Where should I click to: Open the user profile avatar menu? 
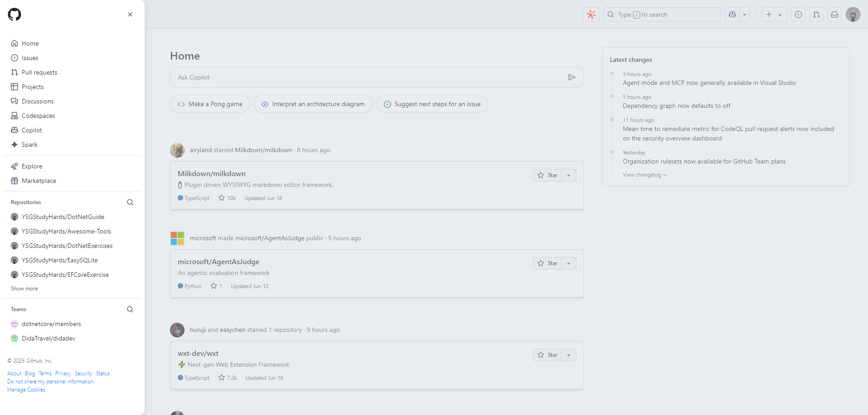[853, 14]
